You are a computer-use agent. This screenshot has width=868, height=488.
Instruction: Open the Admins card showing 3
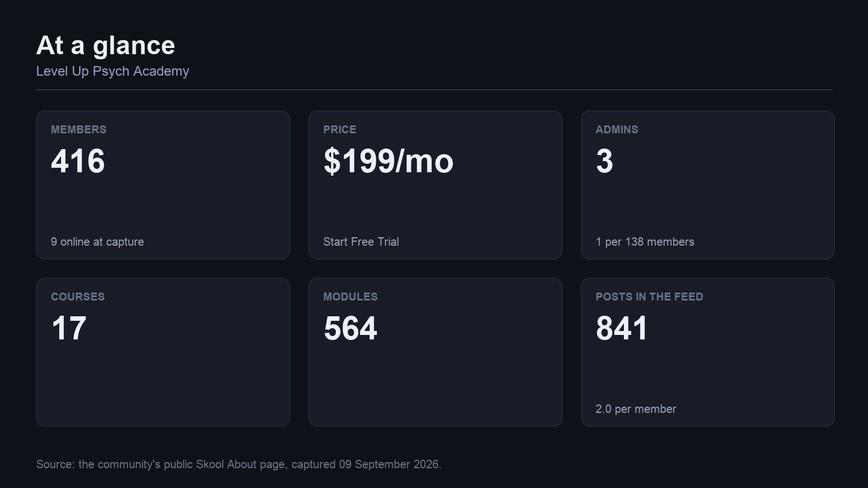tap(708, 185)
